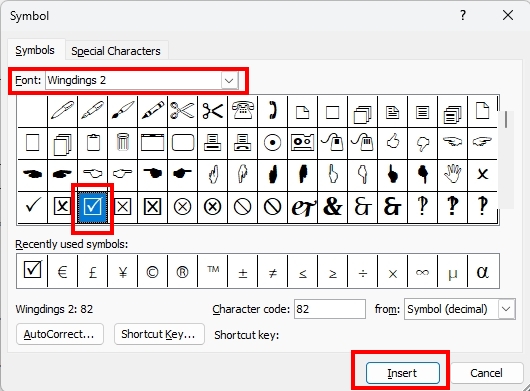
Task: Select the thumbs down symbol
Action: (423, 143)
